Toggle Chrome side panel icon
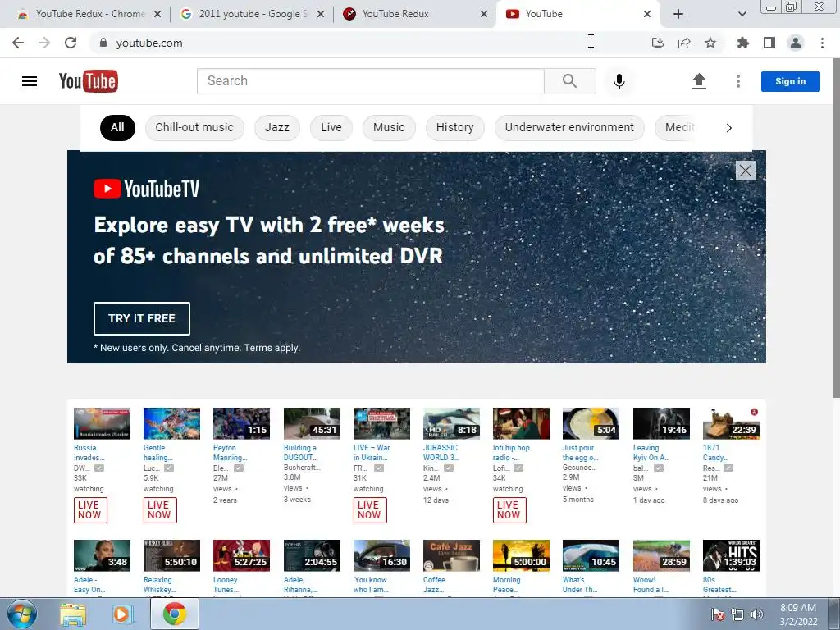 (769, 43)
